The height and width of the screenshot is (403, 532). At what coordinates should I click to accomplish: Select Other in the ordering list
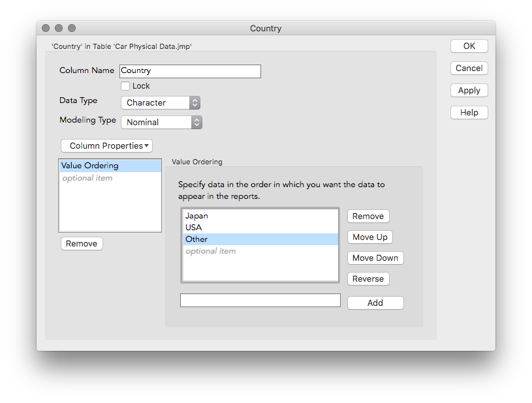point(260,239)
